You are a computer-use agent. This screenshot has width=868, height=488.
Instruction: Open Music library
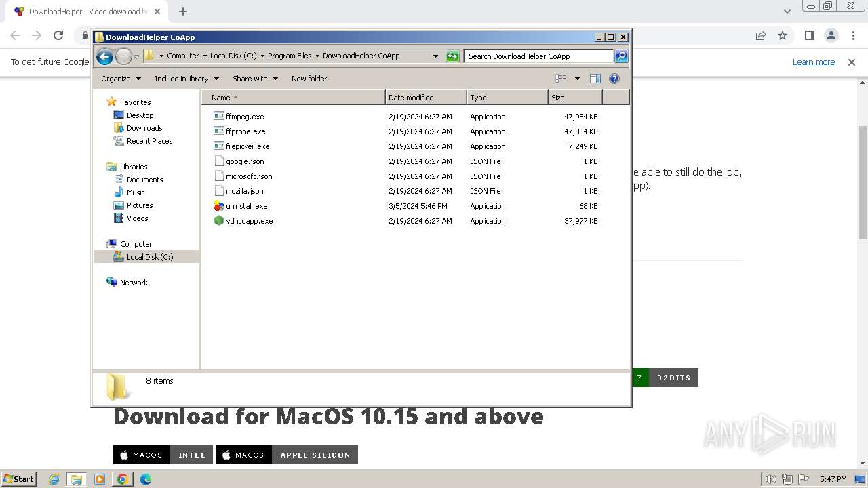(x=136, y=192)
